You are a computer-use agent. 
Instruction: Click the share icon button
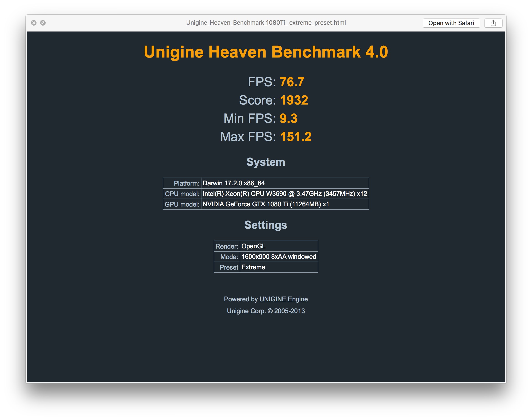(493, 23)
